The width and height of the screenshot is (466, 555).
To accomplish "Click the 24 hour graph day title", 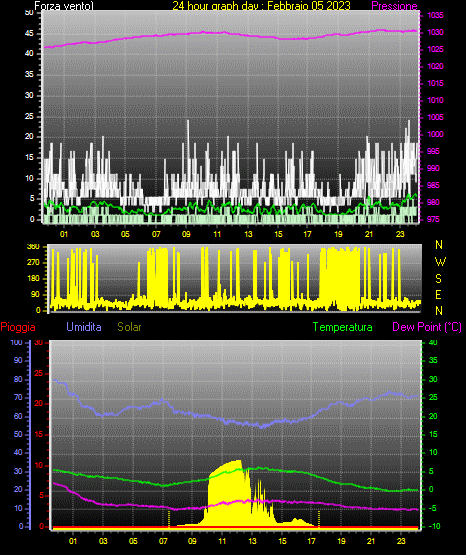I will click(261, 6).
